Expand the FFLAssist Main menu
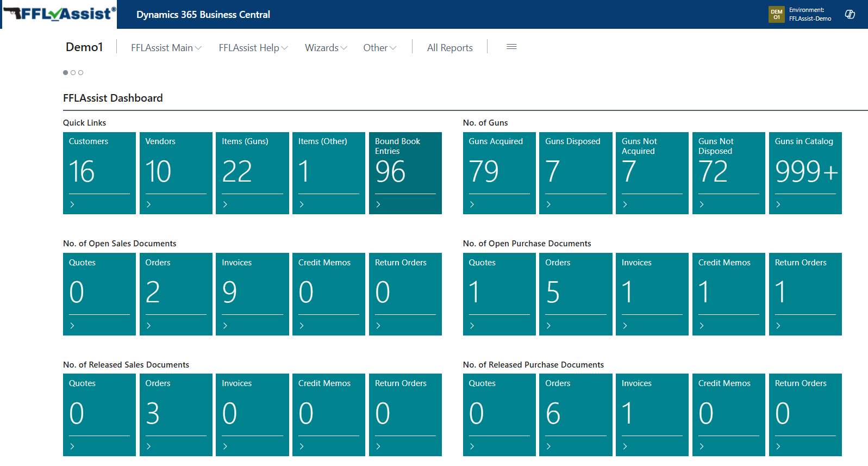Image resolution: width=868 pixels, height=466 pixels. pos(166,48)
